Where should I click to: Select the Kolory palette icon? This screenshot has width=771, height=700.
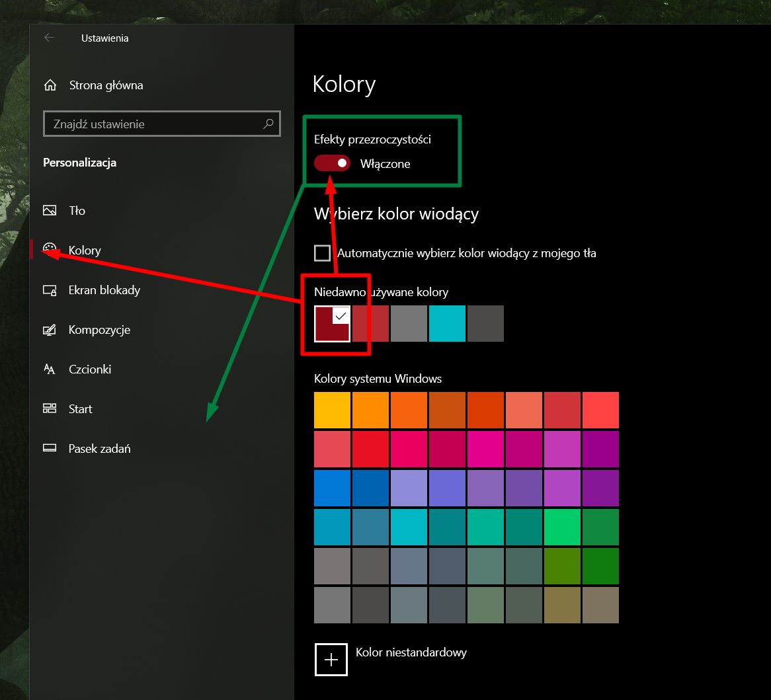click(50, 249)
